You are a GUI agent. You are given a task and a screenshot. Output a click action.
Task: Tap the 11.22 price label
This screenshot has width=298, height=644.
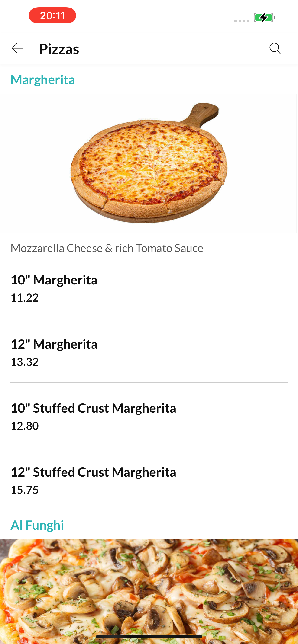pos(25,297)
